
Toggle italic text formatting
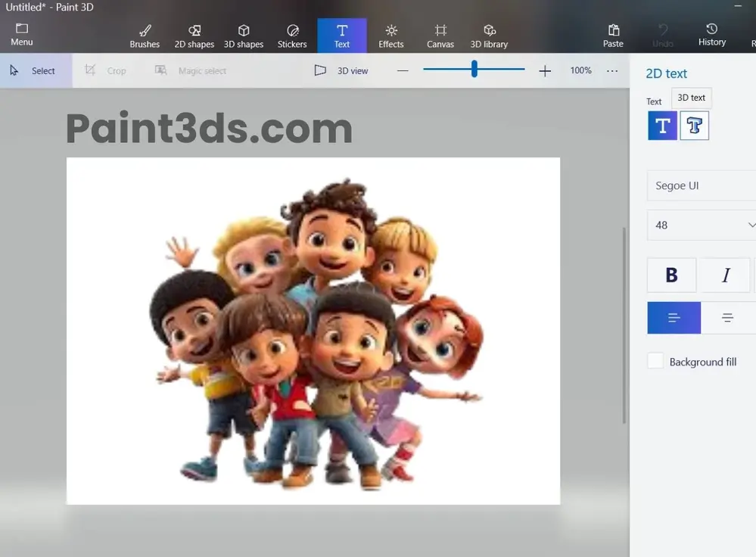click(726, 275)
